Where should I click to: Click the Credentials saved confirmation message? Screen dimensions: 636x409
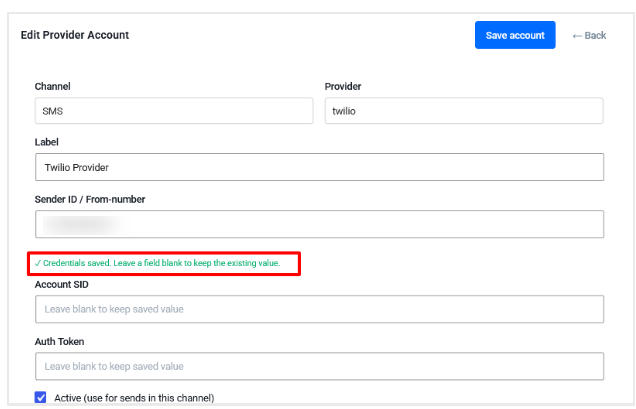point(157,263)
